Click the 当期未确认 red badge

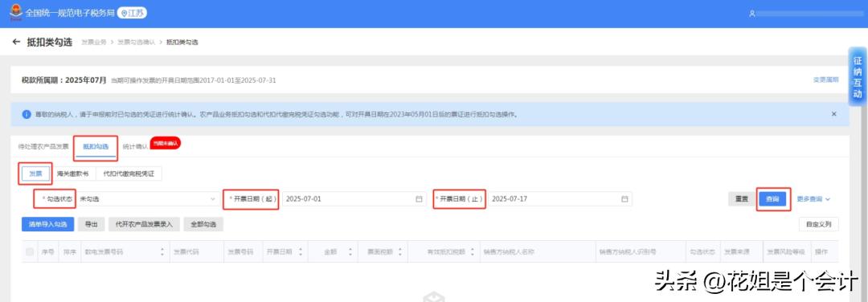point(165,143)
